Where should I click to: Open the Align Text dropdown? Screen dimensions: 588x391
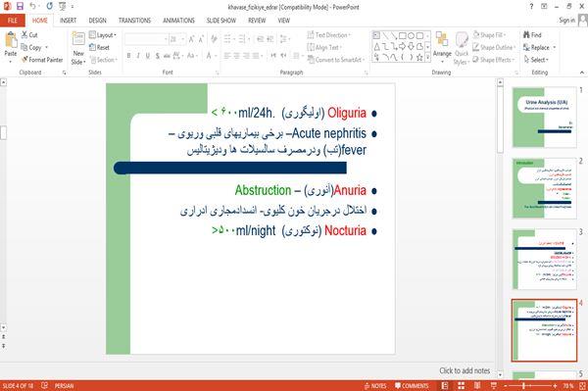point(324,47)
